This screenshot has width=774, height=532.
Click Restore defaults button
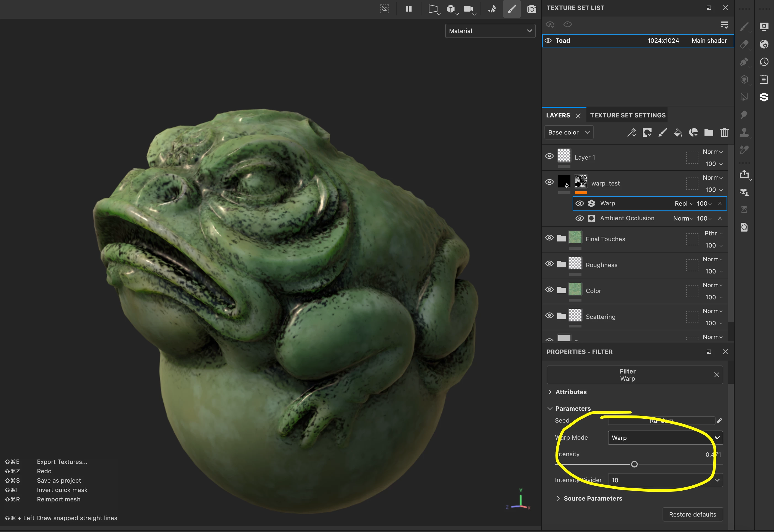click(692, 514)
